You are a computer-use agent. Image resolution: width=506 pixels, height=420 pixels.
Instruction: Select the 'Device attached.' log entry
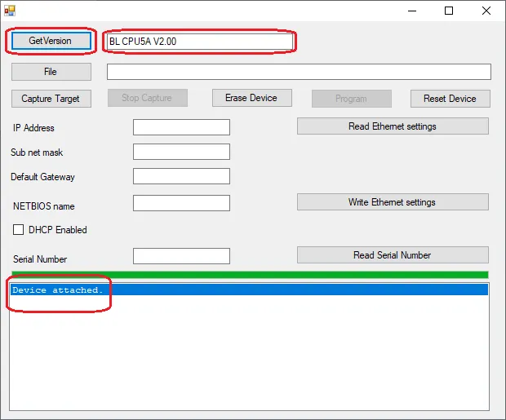tap(249, 290)
